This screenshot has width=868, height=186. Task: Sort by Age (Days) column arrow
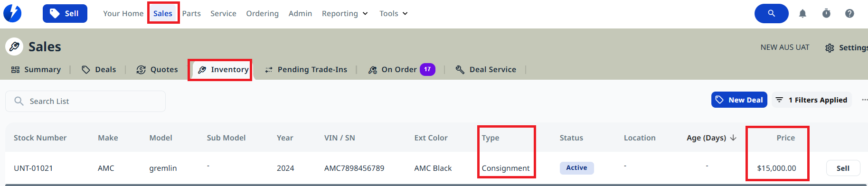(733, 138)
